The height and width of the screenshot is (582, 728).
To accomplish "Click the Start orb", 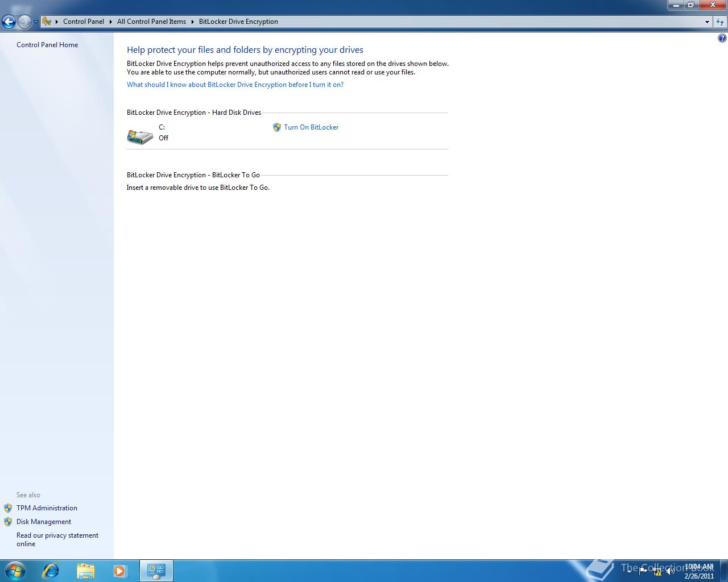I will click(14, 570).
